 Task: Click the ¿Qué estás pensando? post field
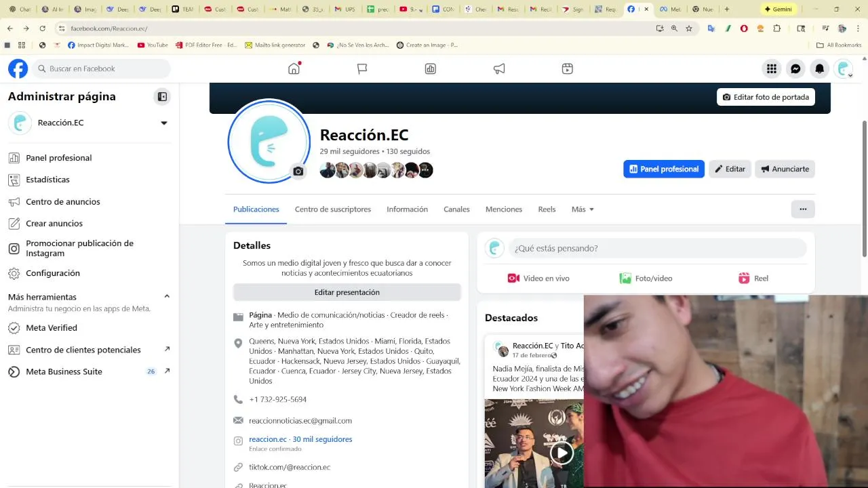pyautogui.click(x=657, y=248)
